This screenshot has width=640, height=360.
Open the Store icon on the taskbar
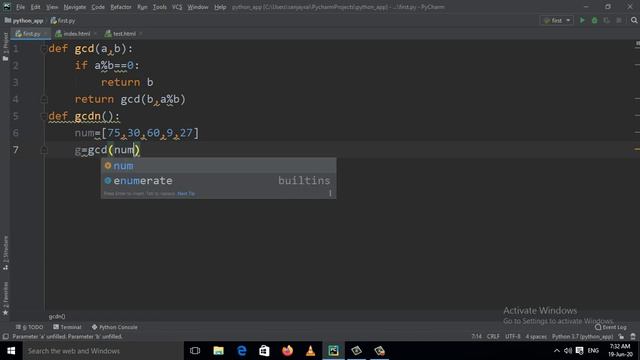click(x=264, y=351)
